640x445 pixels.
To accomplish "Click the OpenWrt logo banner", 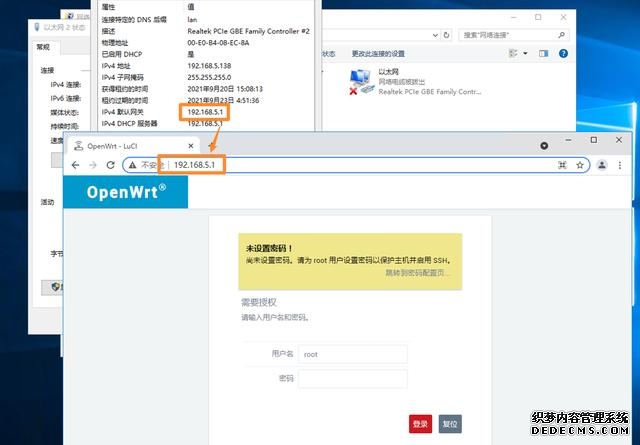I will pos(126,192).
